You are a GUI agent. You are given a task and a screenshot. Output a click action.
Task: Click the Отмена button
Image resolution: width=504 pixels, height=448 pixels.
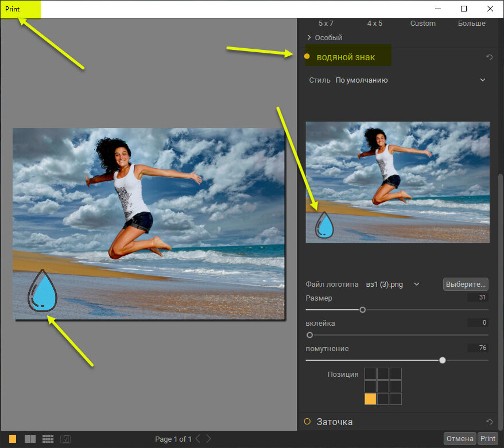pos(460,438)
